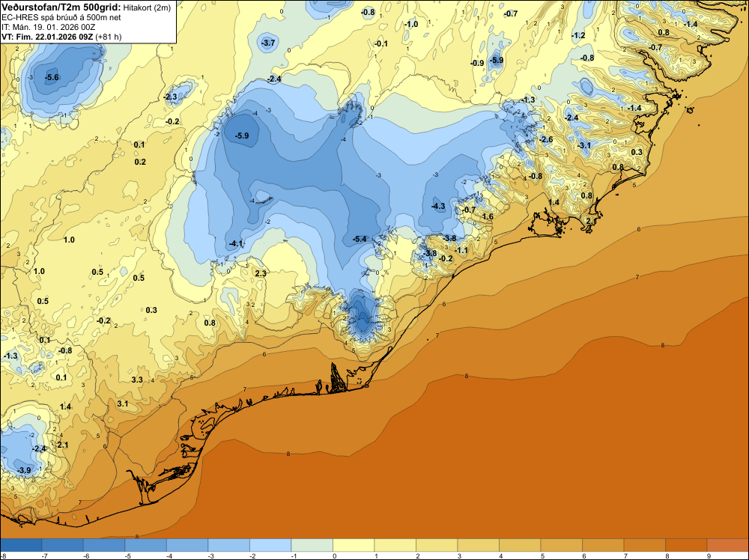The image size is (749, 560).
Task: Click the -1.0 temperature value
Action: pos(410,24)
